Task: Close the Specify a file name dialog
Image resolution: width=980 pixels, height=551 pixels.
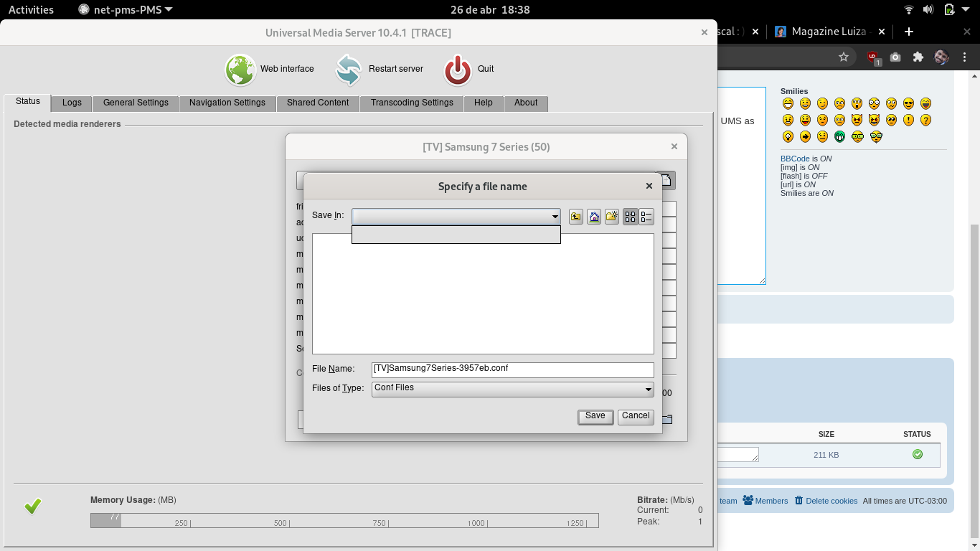Action: (x=649, y=186)
